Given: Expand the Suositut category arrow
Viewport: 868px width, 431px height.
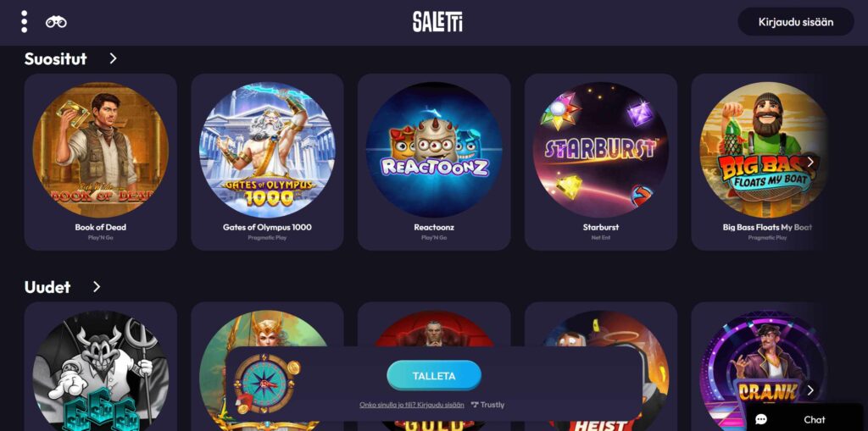Looking at the screenshot, I should pos(113,58).
